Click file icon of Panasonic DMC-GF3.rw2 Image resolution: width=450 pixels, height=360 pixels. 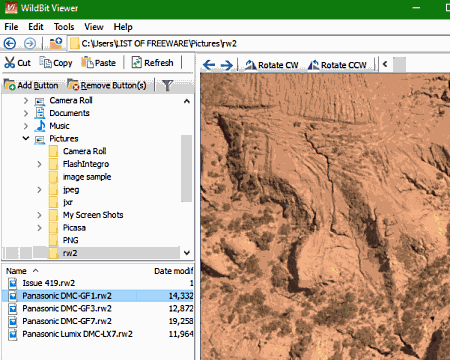tap(13, 309)
